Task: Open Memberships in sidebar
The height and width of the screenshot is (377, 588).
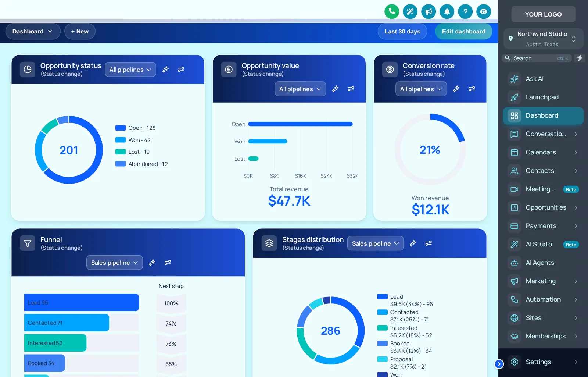Action: pos(543,336)
